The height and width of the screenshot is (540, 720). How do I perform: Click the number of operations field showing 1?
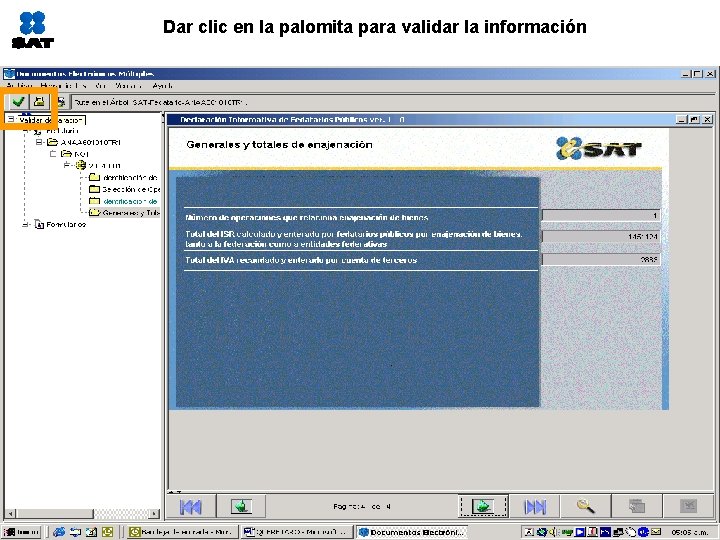click(601, 215)
